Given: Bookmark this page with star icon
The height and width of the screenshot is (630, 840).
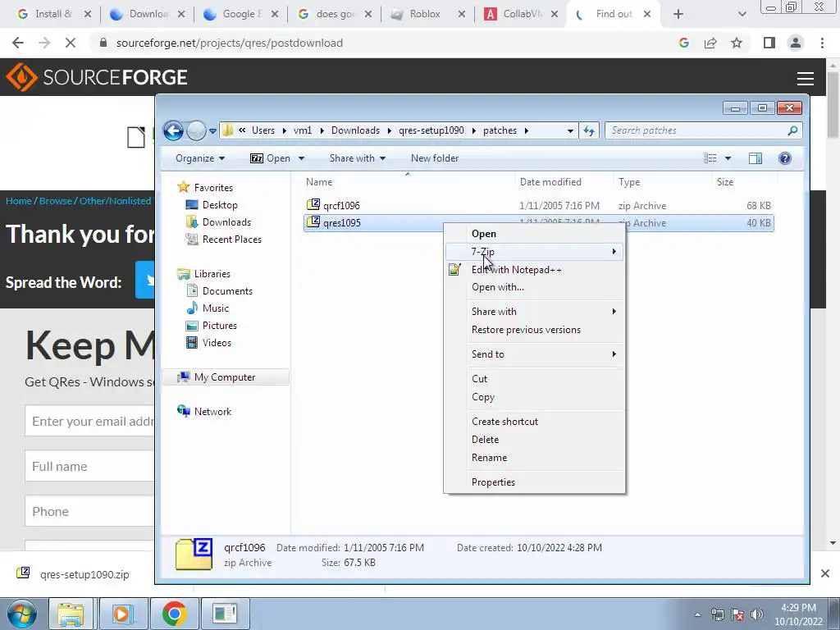Looking at the screenshot, I should point(737,43).
